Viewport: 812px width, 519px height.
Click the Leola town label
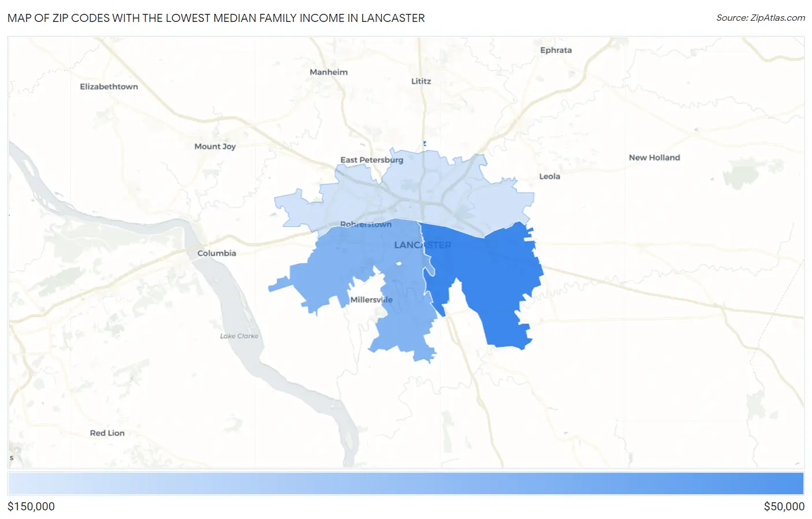click(549, 177)
